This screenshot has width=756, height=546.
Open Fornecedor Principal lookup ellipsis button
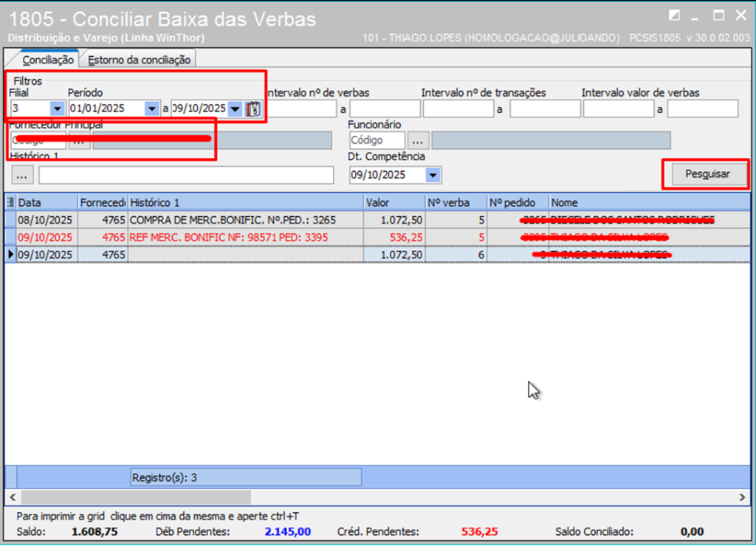tap(79, 141)
